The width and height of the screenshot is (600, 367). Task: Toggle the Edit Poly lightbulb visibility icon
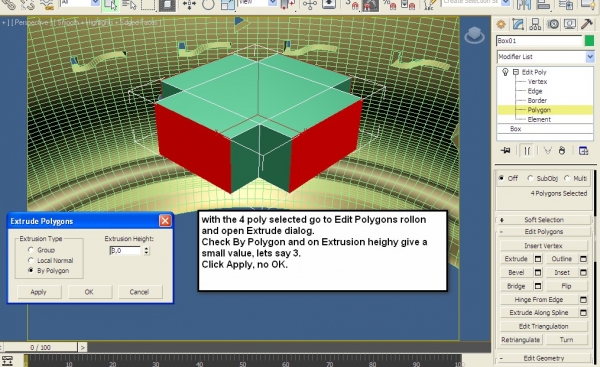(505, 72)
